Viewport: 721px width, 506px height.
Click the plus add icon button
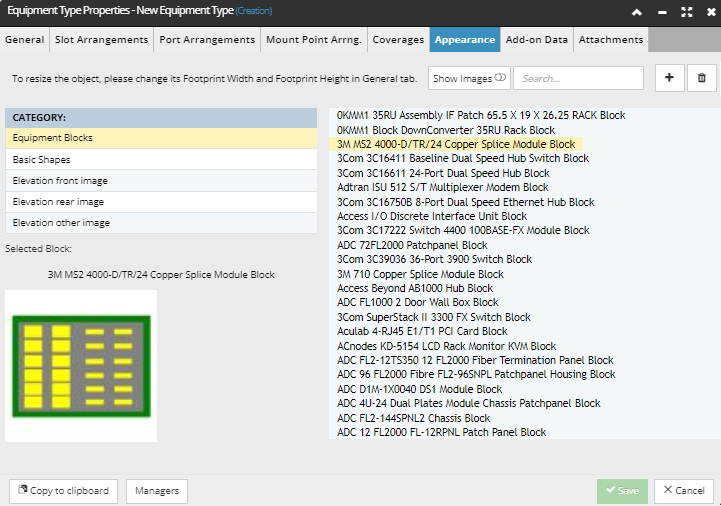click(x=670, y=78)
